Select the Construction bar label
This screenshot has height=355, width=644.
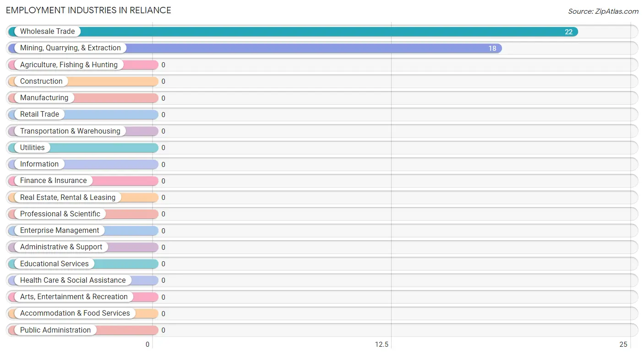(41, 81)
